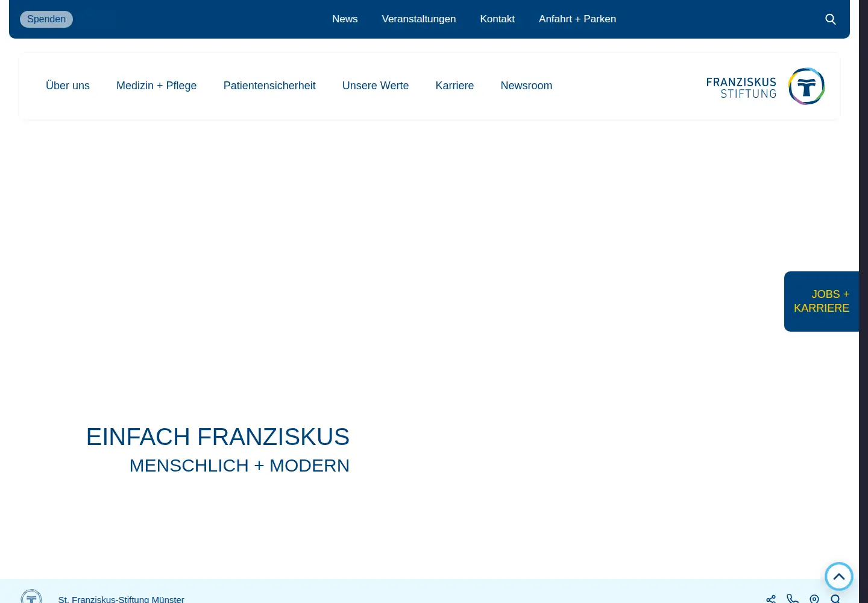Screen dimensions: 868x603
Task: Click the search icon in bottom bar
Action: [x=835, y=599]
